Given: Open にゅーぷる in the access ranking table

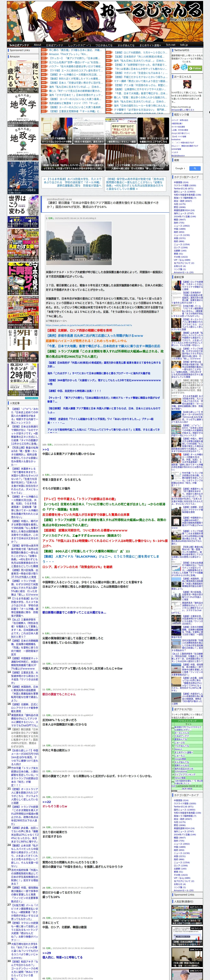Looking at the screenshot, I should point(180,743).
